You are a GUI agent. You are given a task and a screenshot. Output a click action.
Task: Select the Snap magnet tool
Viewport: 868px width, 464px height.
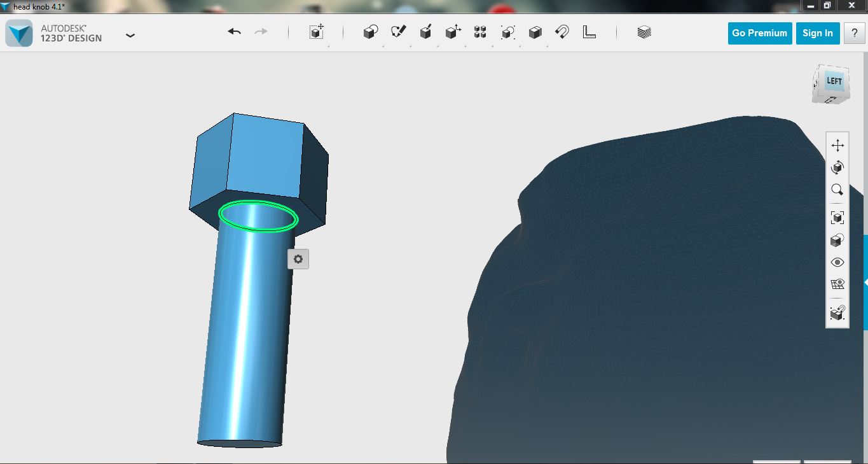click(x=562, y=32)
